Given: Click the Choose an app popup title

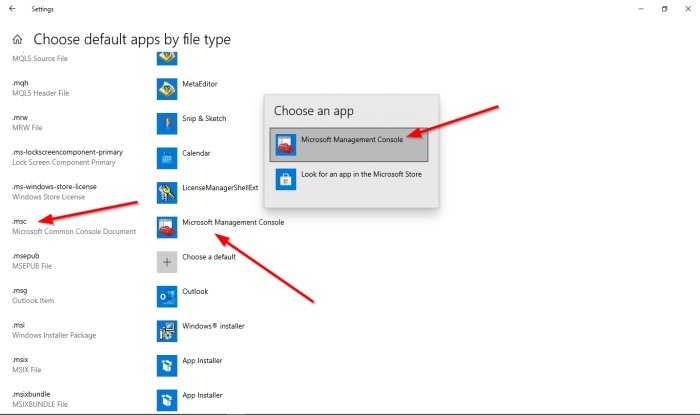Looking at the screenshot, I should pos(314,111).
